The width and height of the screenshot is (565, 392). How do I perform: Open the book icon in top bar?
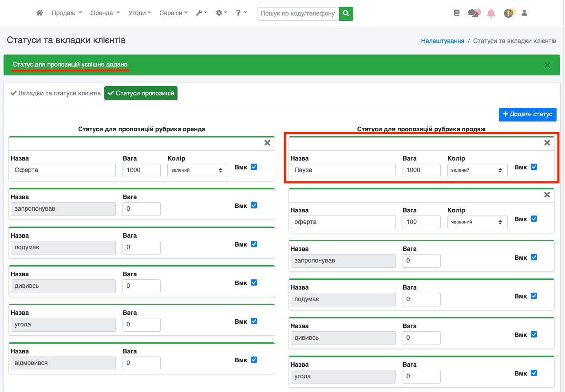pos(457,13)
